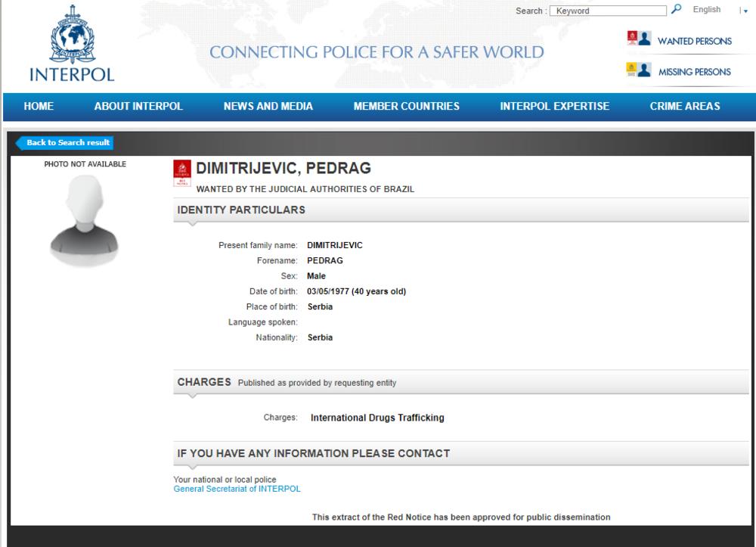The image size is (756, 547).
Task: Open the CRIME AREAS menu
Action: click(x=685, y=107)
